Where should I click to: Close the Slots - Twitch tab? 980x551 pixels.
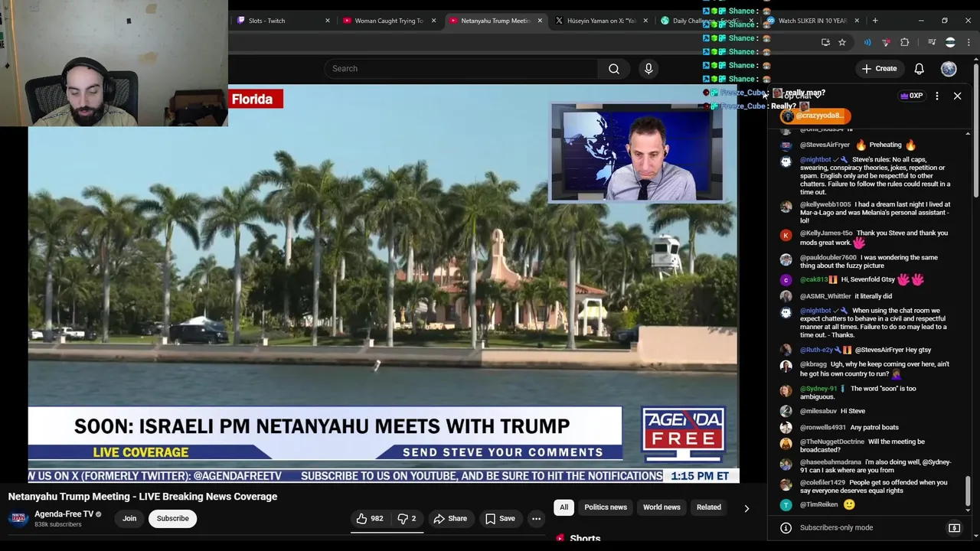pyautogui.click(x=328, y=21)
